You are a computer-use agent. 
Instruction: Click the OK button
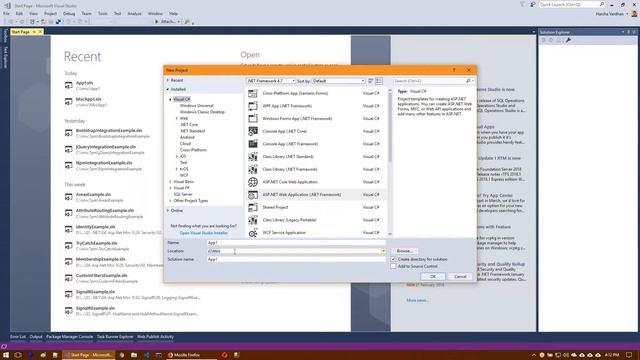[433, 277]
